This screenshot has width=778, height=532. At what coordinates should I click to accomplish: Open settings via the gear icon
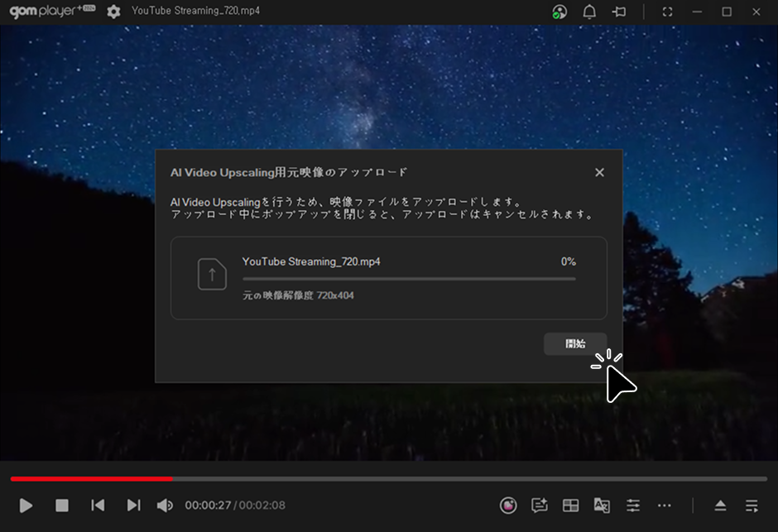[x=113, y=12]
